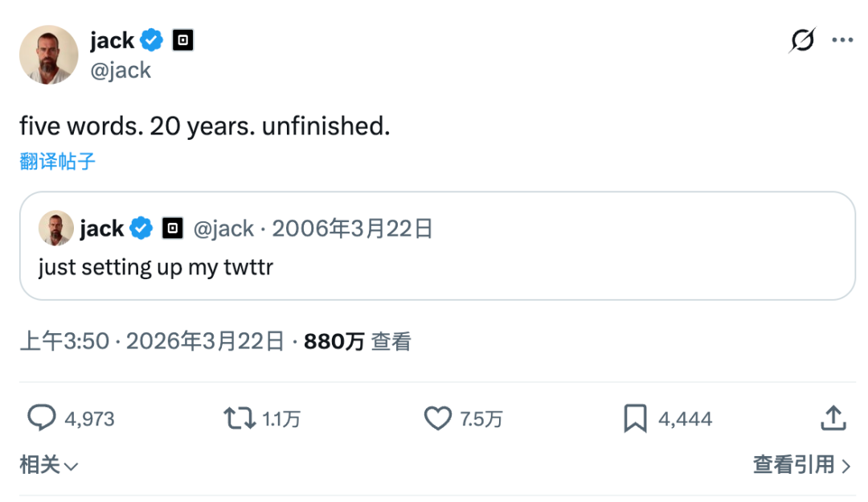Click blue verified badge beside top jack name

[153, 39]
